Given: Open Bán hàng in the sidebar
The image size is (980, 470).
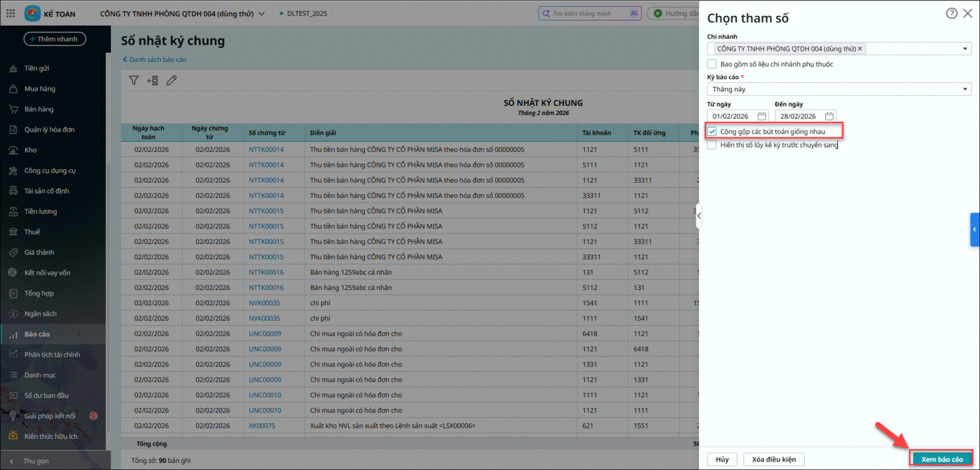Looking at the screenshot, I should click(39, 109).
